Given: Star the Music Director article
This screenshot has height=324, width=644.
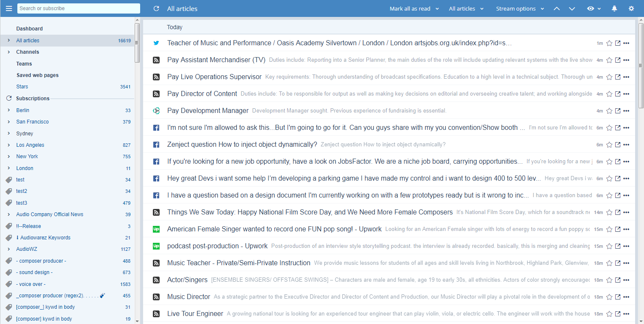Looking at the screenshot, I should click(609, 297).
